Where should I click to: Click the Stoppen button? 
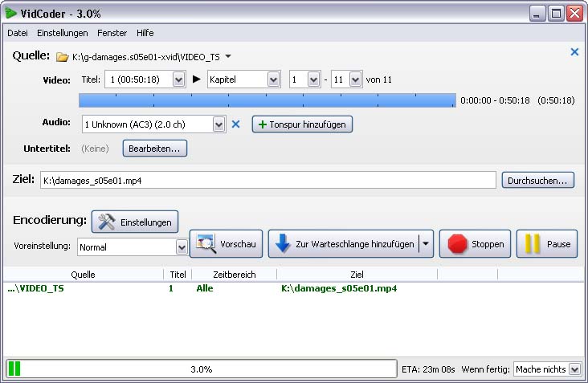[475, 244]
